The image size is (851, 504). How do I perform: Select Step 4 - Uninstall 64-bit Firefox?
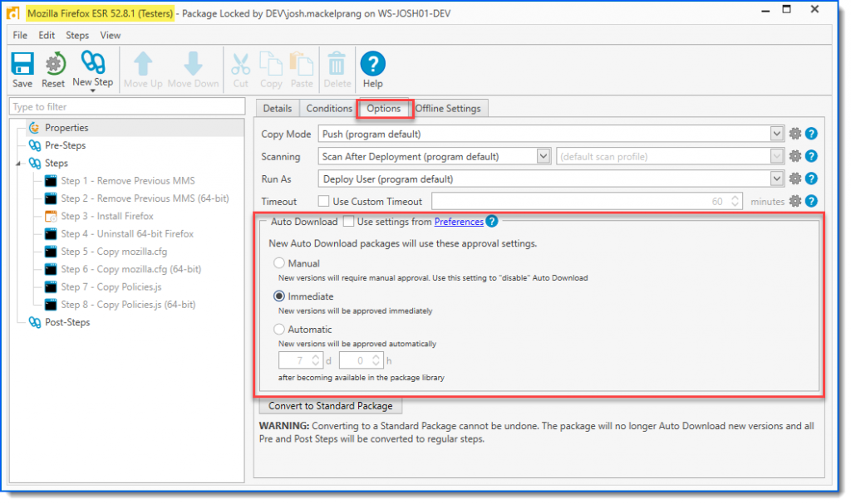click(127, 234)
